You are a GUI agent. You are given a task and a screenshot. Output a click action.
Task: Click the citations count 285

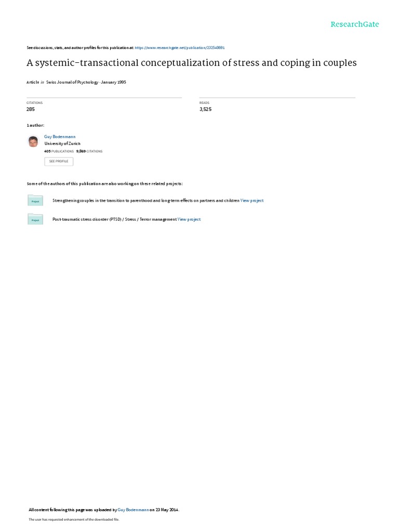click(31, 109)
